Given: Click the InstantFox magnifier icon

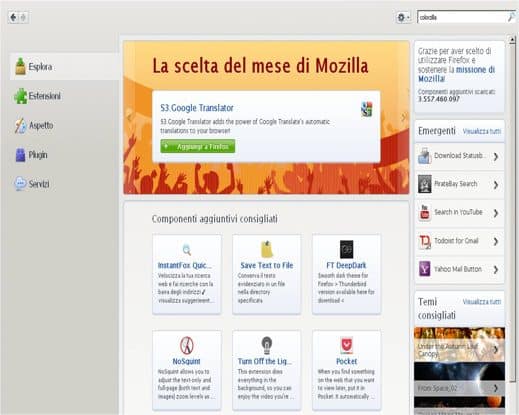Looking at the screenshot, I should (187, 250).
